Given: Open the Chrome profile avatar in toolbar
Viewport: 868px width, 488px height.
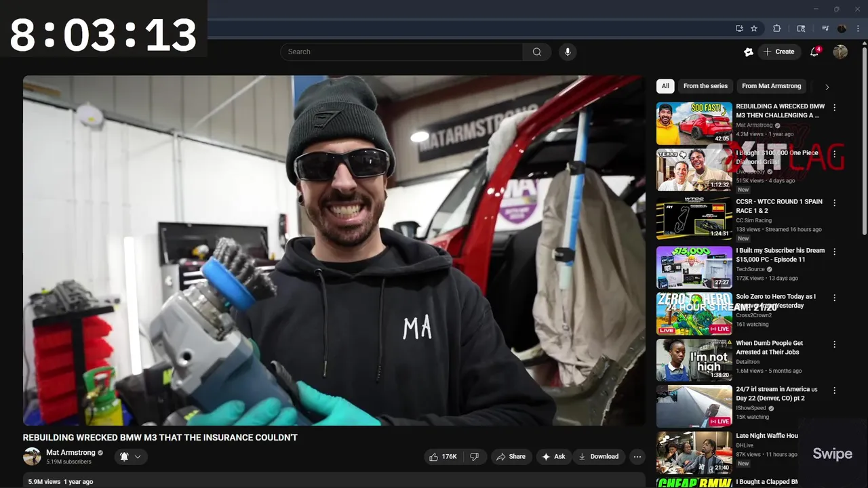Looking at the screenshot, I should (842, 28).
